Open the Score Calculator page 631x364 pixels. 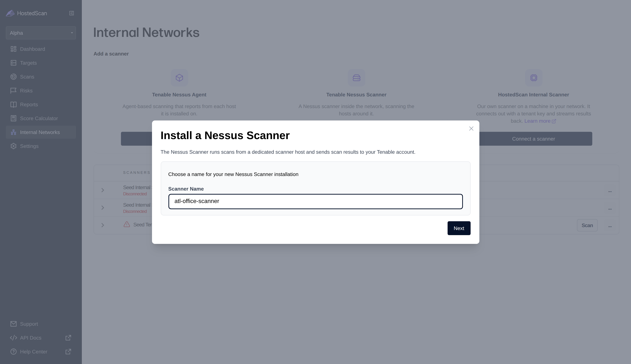point(41,118)
